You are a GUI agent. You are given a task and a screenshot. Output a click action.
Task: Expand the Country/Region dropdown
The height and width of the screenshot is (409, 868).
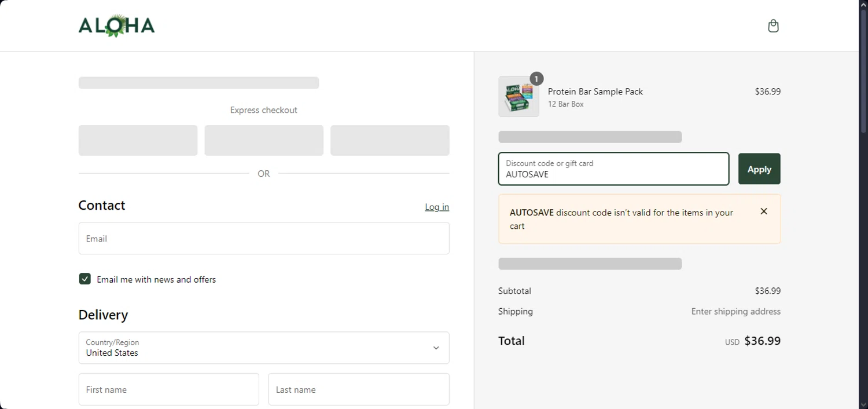coord(263,348)
